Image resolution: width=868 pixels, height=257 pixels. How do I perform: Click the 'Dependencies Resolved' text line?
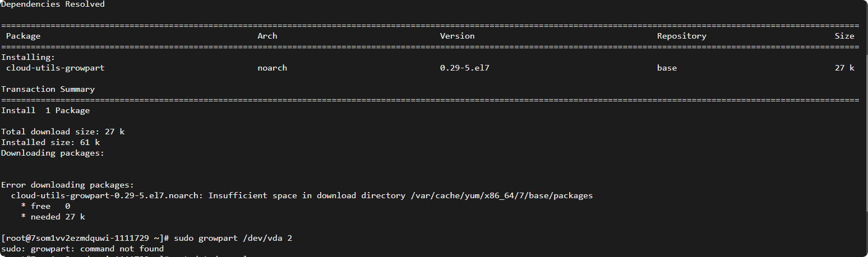tap(53, 4)
